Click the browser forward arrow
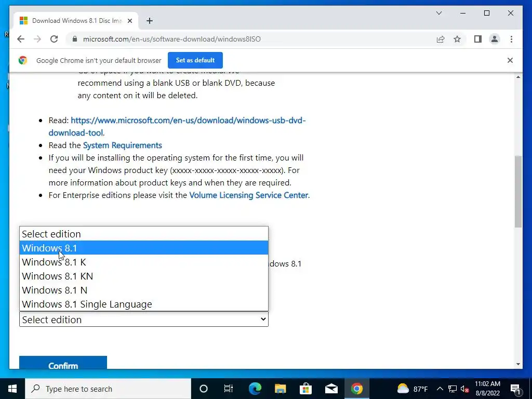The height and width of the screenshot is (399, 532). tap(37, 39)
